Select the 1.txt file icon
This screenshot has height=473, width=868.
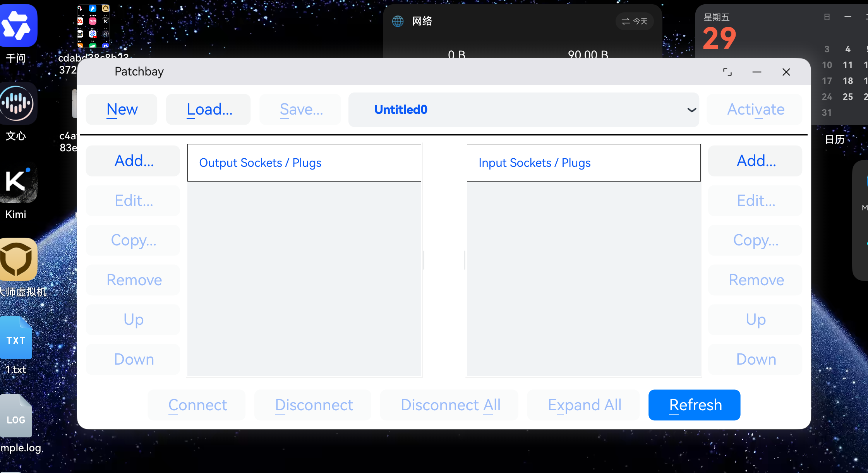click(x=15, y=338)
